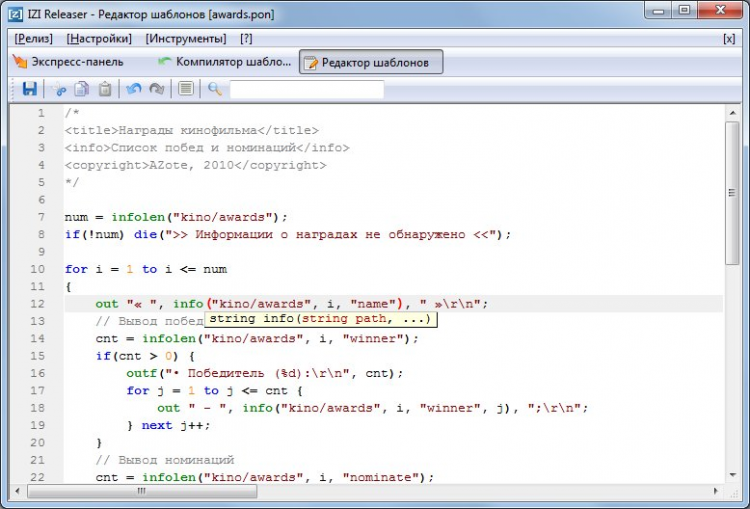
Task: Focus the toolbar search text field
Action: click(x=307, y=89)
